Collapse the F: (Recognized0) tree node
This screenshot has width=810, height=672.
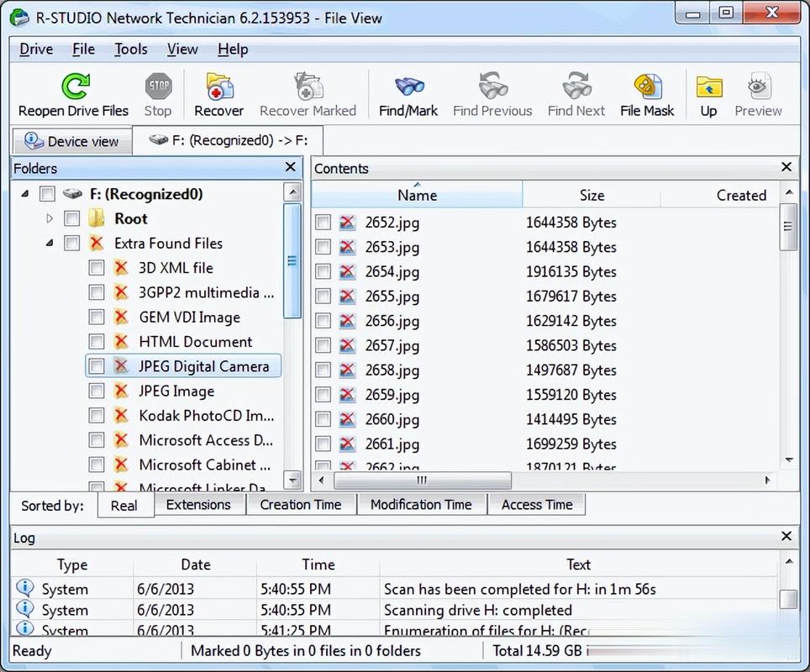(x=25, y=194)
